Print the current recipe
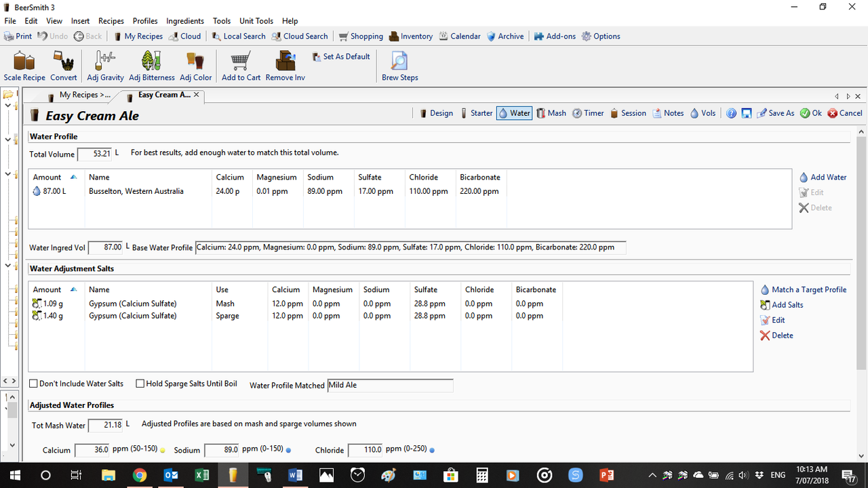 tap(18, 37)
